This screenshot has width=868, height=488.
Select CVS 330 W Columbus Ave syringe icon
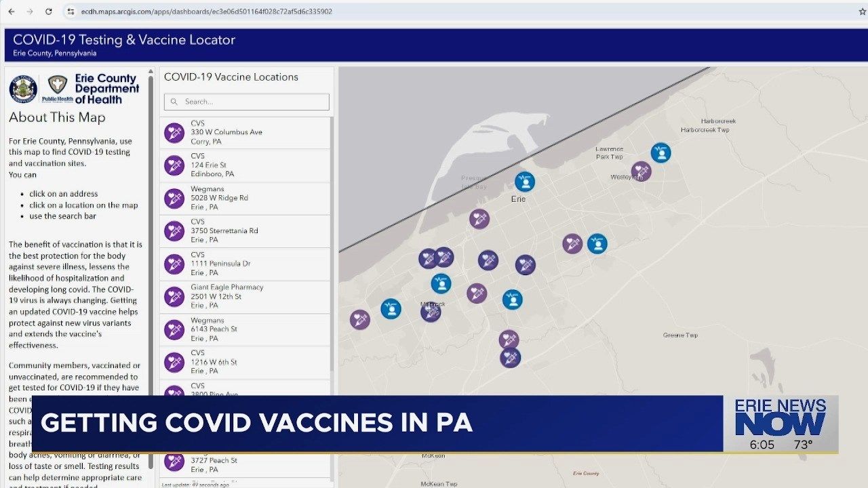(x=174, y=133)
